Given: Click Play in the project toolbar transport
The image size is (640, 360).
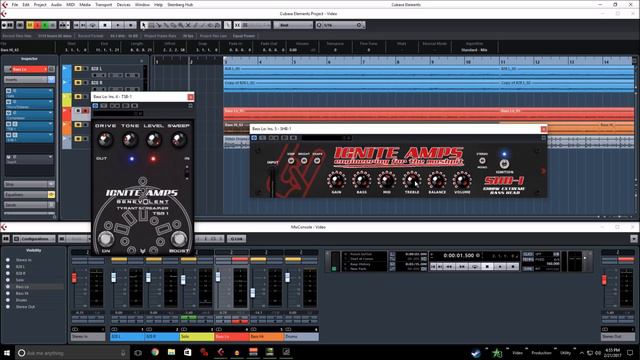Looking at the screenshot, I should click(118, 25).
